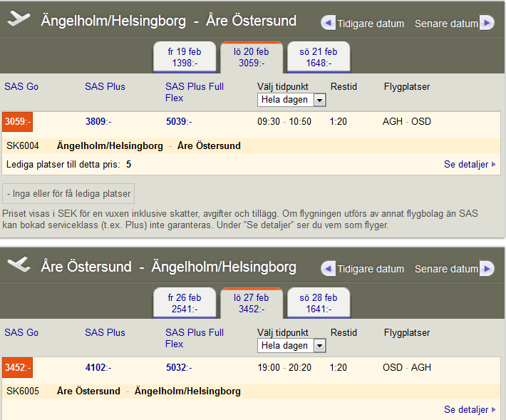Select the fr 19 feb date tab

coord(185,57)
